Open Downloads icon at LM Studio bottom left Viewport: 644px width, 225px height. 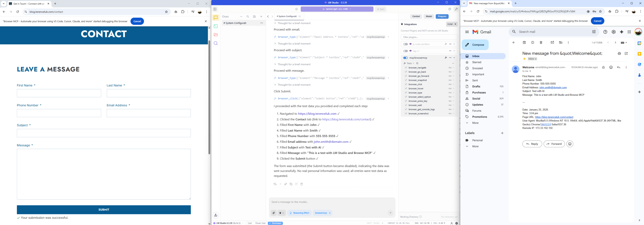(216, 215)
